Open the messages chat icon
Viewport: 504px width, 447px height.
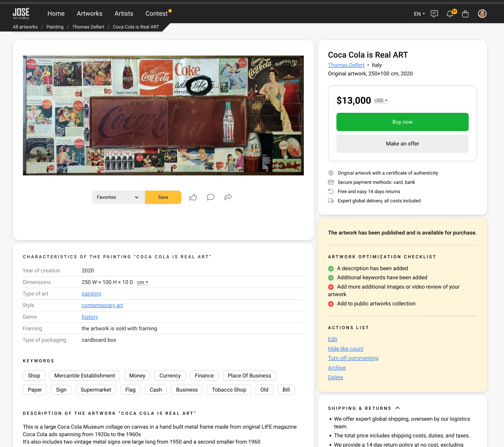click(434, 14)
